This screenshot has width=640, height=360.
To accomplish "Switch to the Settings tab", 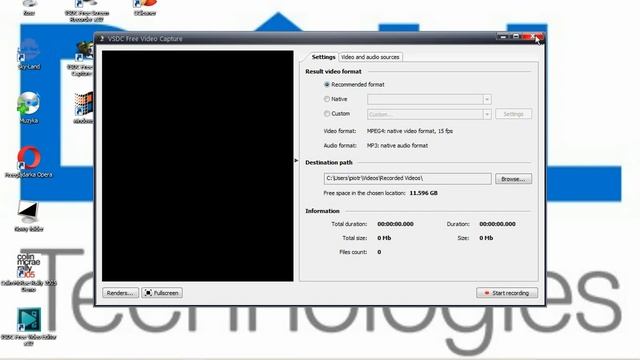I will point(323,57).
